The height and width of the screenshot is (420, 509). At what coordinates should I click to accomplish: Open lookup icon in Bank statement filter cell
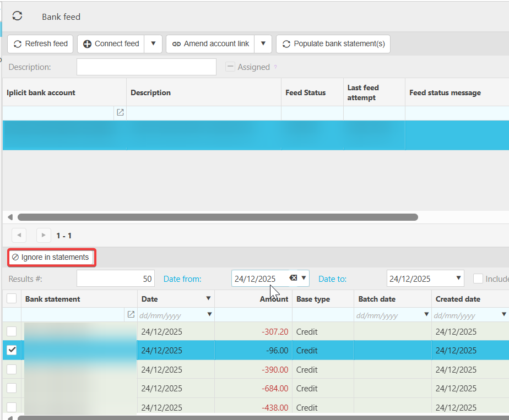tap(131, 314)
